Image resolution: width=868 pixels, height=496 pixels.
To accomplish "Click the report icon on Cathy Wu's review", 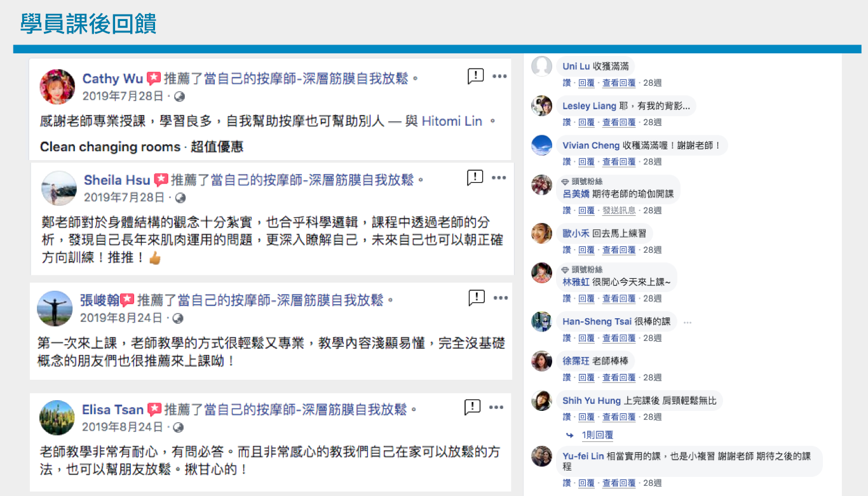I will point(475,77).
